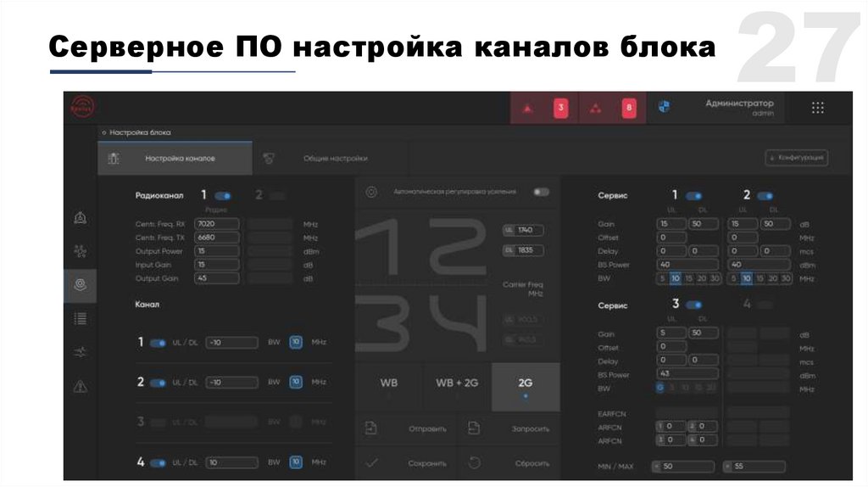Open triple-triangle alerts with badge 8
The width and height of the screenshot is (868, 487).
pos(612,108)
